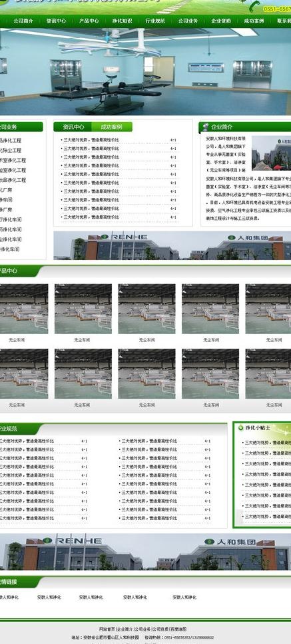Open first tip row in the 净化小贴士 panel

(266, 443)
